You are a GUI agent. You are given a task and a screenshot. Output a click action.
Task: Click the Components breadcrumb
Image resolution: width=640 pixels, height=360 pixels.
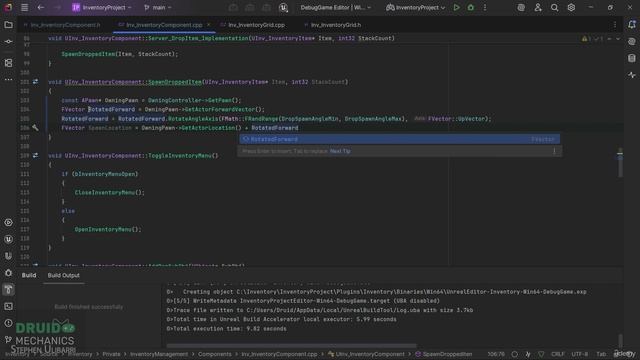tap(215, 354)
